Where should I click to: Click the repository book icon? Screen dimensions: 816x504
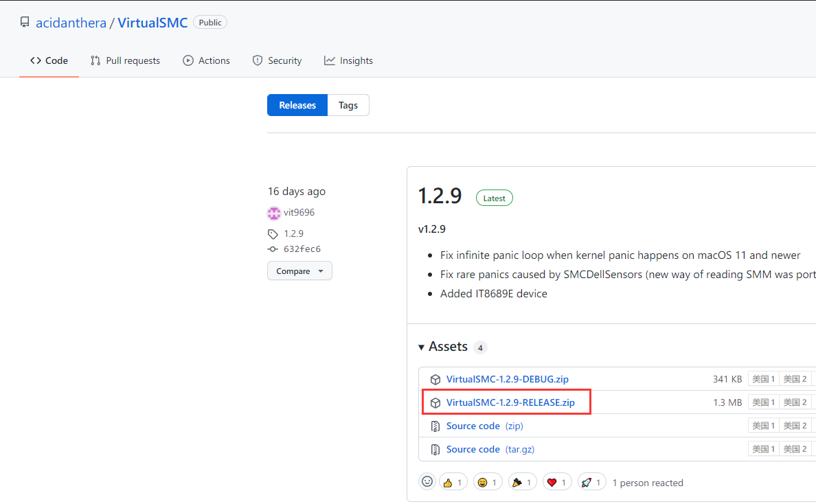pos(25,23)
